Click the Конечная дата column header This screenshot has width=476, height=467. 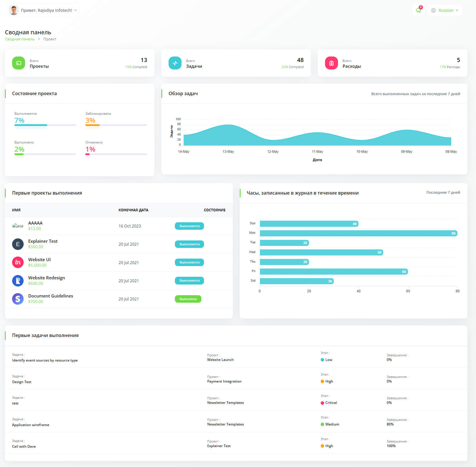133,210
